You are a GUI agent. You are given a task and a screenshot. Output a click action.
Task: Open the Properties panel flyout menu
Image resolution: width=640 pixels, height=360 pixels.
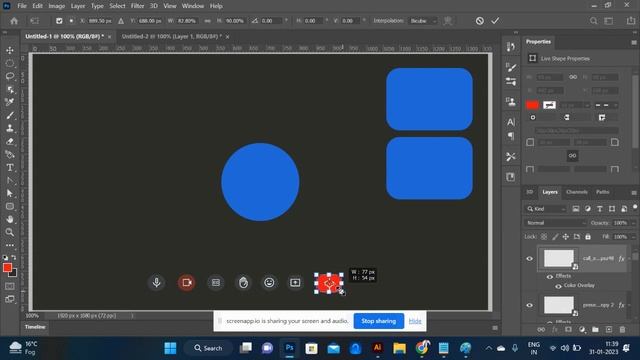point(633,42)
